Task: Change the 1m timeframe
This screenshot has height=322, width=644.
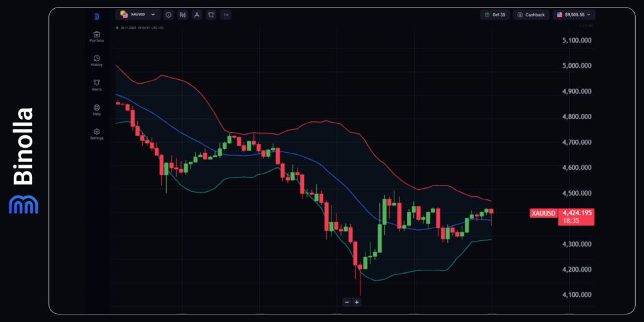Action: pyautogui.click(x=226, y=15)
